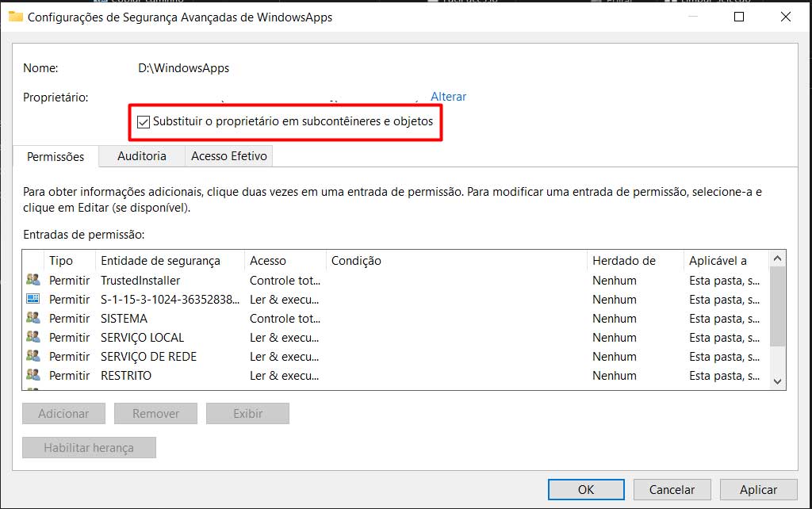Confirm with the OK button
The image size is (812, 509).
586,489
